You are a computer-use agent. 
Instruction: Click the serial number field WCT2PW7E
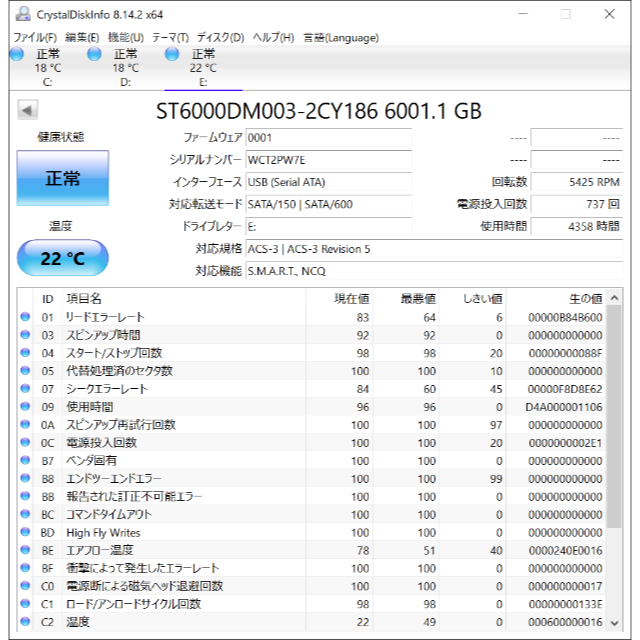329,160
